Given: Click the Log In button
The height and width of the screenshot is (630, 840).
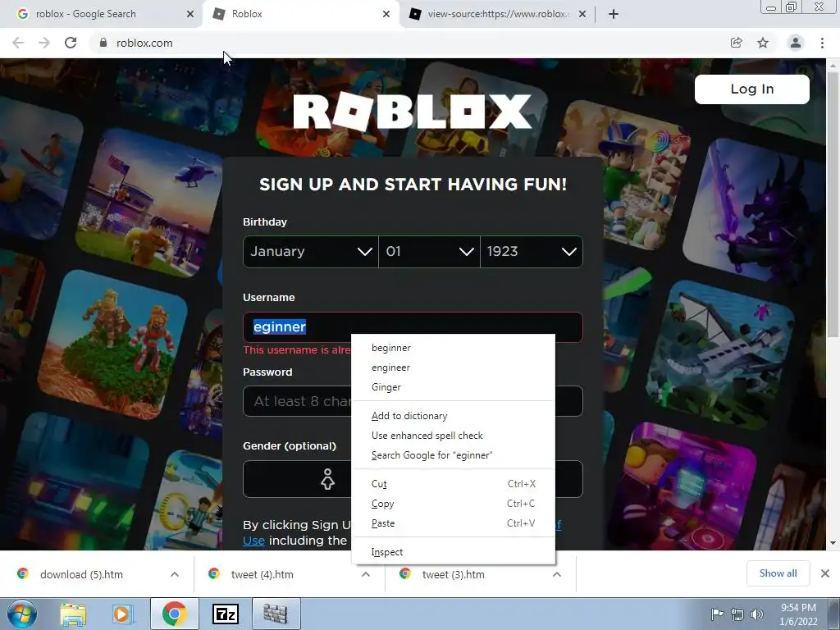Looking at the screenshot, I should point(751,89).
